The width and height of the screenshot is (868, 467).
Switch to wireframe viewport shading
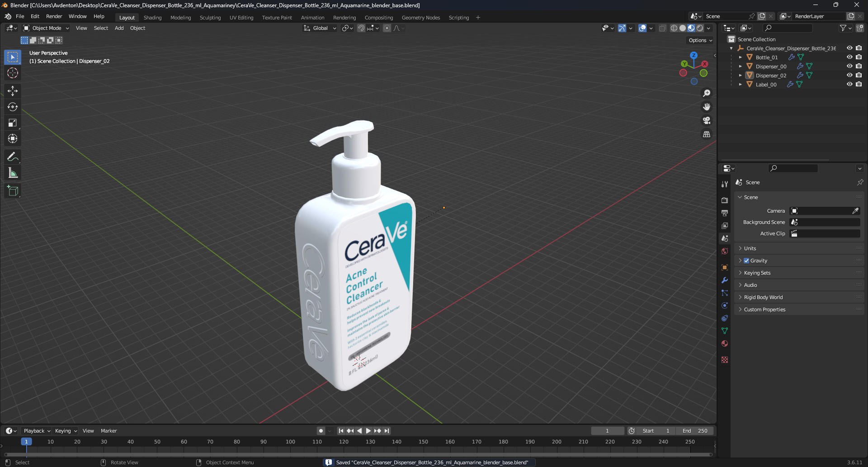pos(674,28)
